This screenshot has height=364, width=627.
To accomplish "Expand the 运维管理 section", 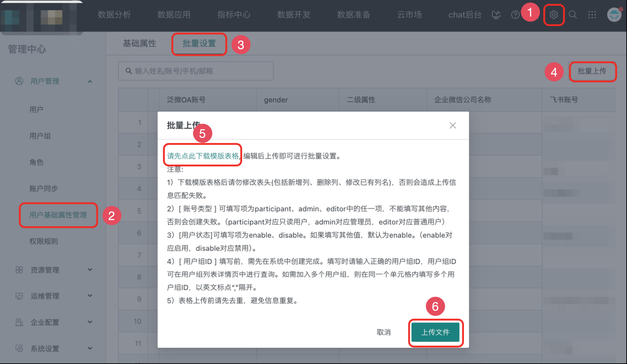I will tap(90, 296).
